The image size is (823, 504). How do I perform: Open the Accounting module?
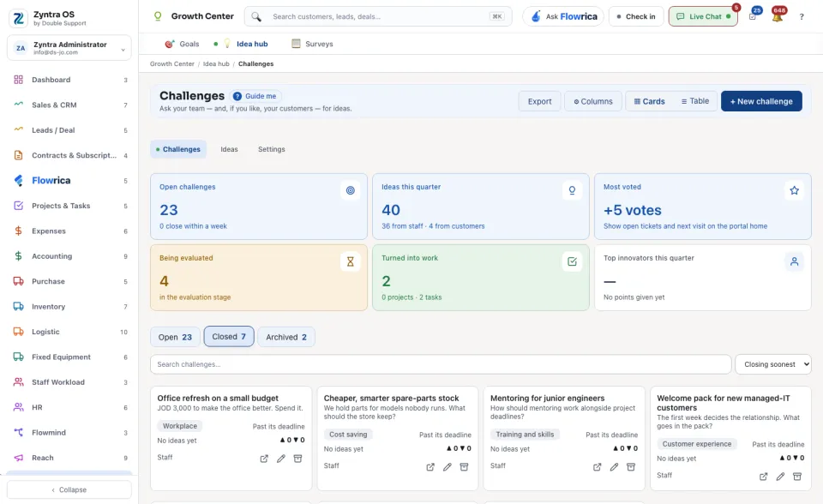tap(69, 256)
